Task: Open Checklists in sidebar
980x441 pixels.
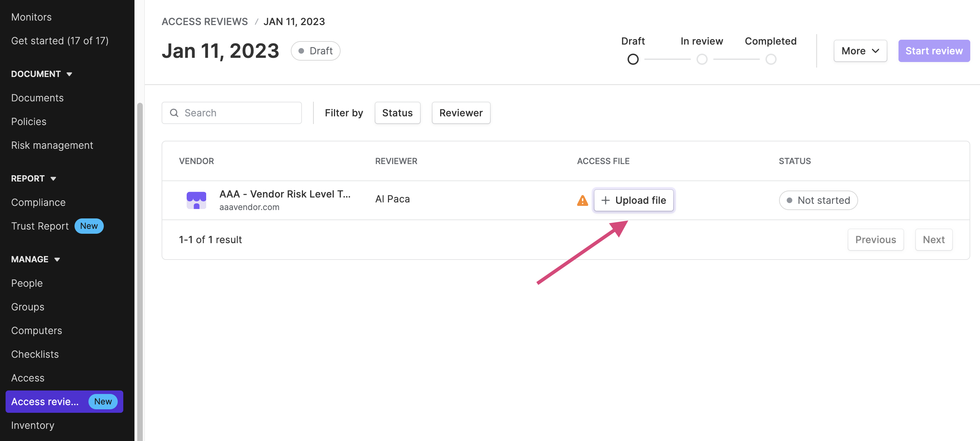Action: pyautogui.click(x=34, y=354)
